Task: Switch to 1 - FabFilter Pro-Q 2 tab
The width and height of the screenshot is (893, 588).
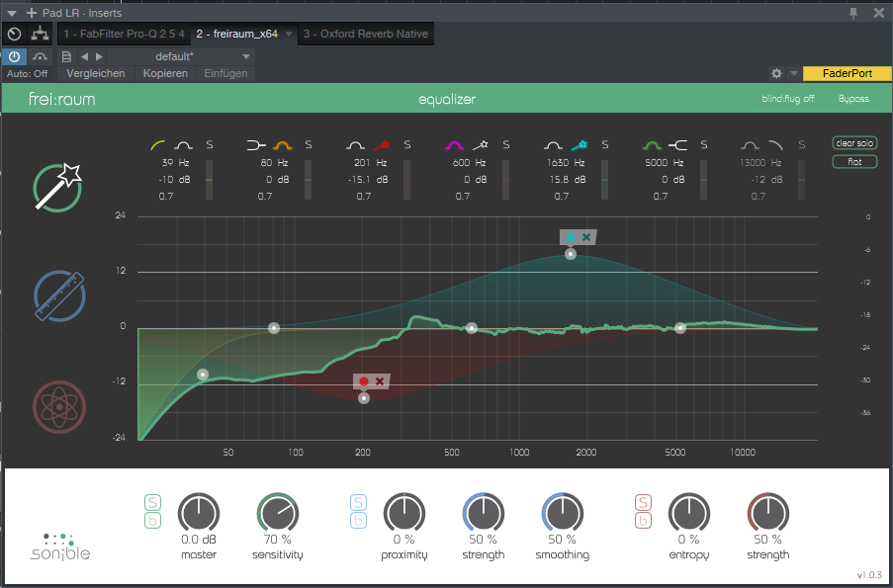Action: (125, 35)
